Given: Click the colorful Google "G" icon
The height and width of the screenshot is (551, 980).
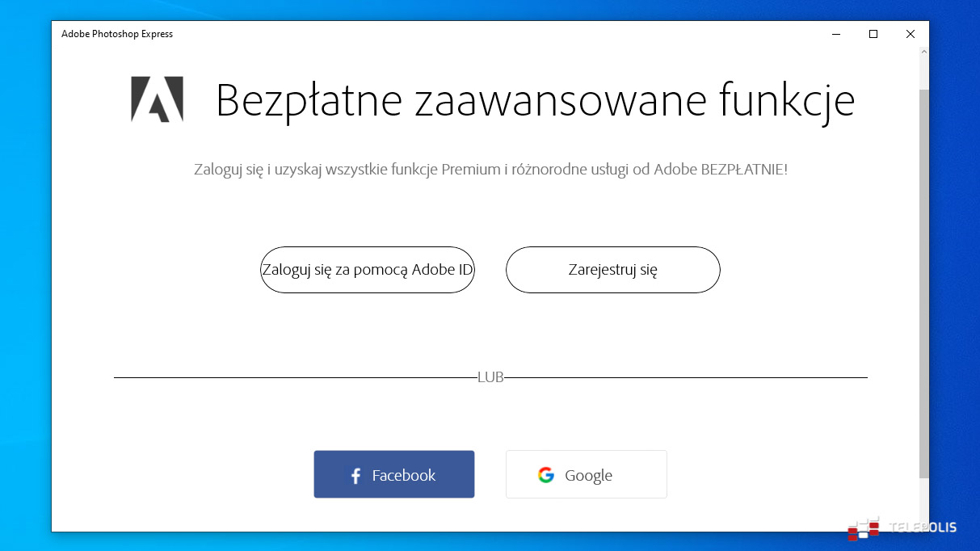Looking at the screenshot, I should click(x=546, y=475).
